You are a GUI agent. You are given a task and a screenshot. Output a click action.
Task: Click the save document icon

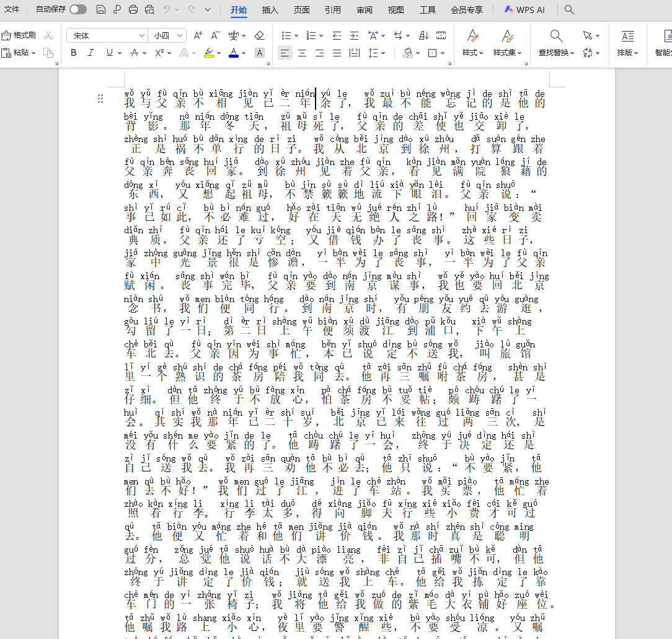coord(101,9)
